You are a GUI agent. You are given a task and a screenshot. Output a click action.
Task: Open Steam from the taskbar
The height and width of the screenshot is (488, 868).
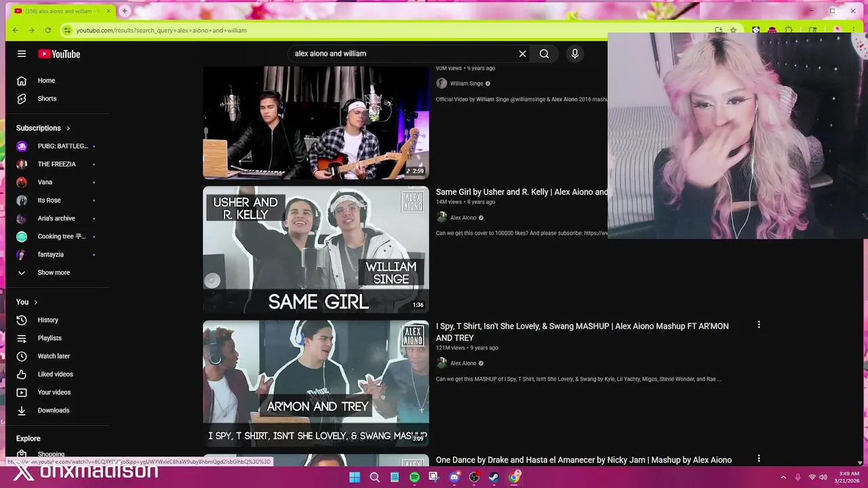click(494, 477)
